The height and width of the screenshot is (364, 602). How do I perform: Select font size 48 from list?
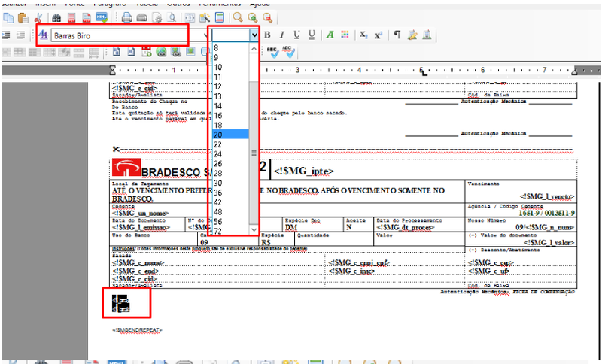click(x=230, y=212)
